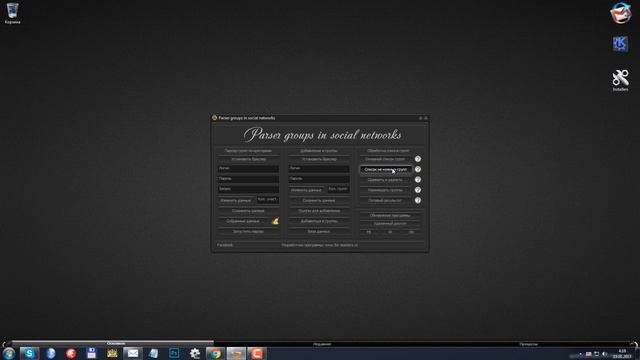Screen dimensions: 640x360
Task: Select the FB network option
Action: coord(369,232)
